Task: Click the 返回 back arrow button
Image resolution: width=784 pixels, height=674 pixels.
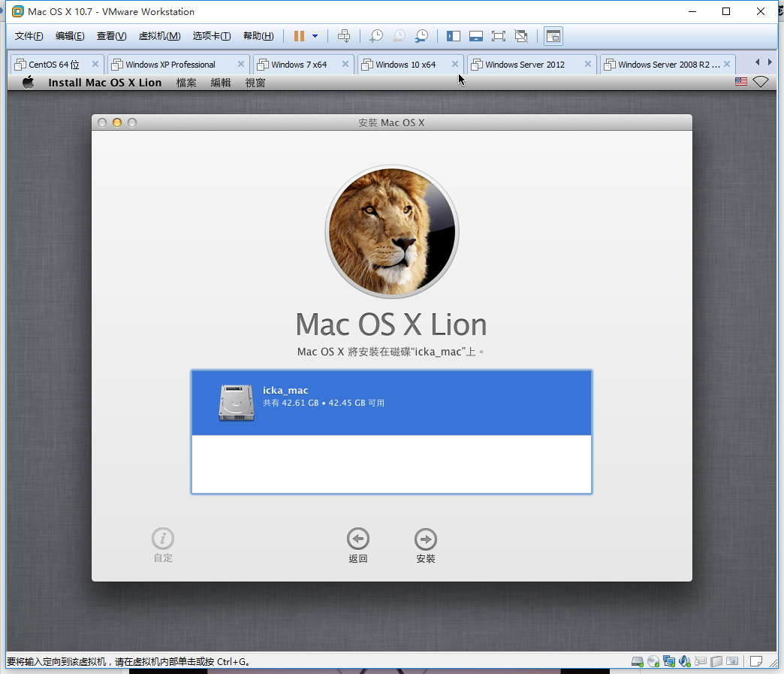Action: coord(358,546)
